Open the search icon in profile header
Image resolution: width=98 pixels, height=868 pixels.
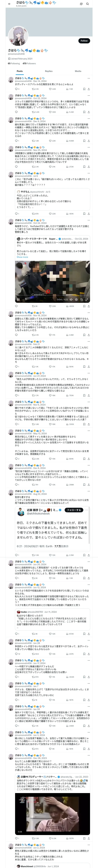(88, 4)
